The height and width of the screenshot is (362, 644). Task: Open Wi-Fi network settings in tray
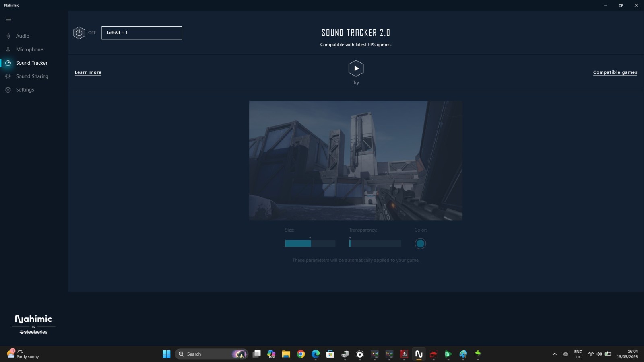[x=591, y=354]
